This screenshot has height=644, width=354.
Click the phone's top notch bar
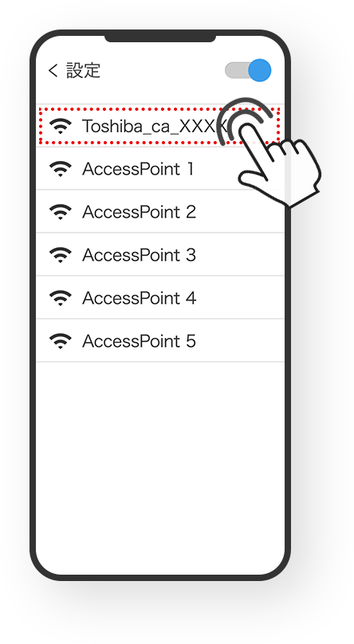(160, 37)
